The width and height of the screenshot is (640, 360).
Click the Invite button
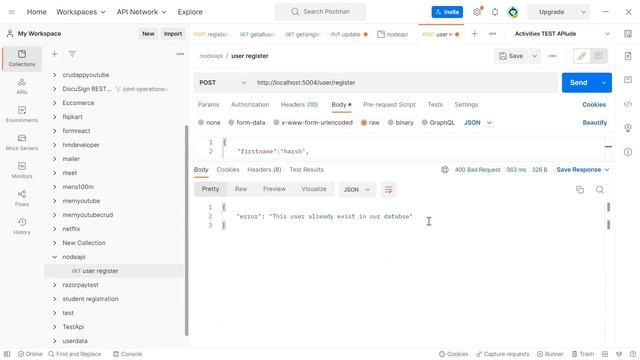point(447,12)
